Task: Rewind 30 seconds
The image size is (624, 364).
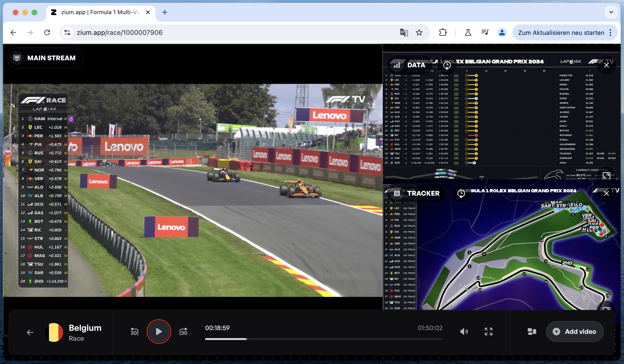Action: pyautogui.click(x=134, y=332)
